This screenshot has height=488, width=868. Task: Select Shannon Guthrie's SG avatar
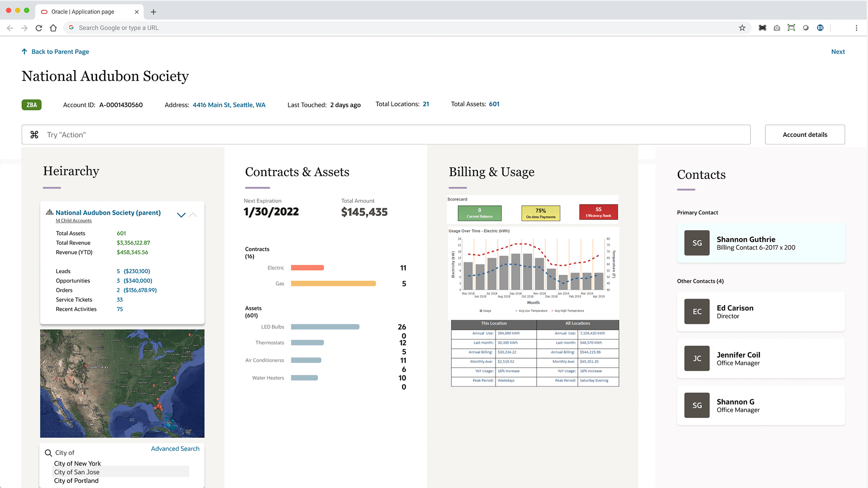tap(696, 243)
